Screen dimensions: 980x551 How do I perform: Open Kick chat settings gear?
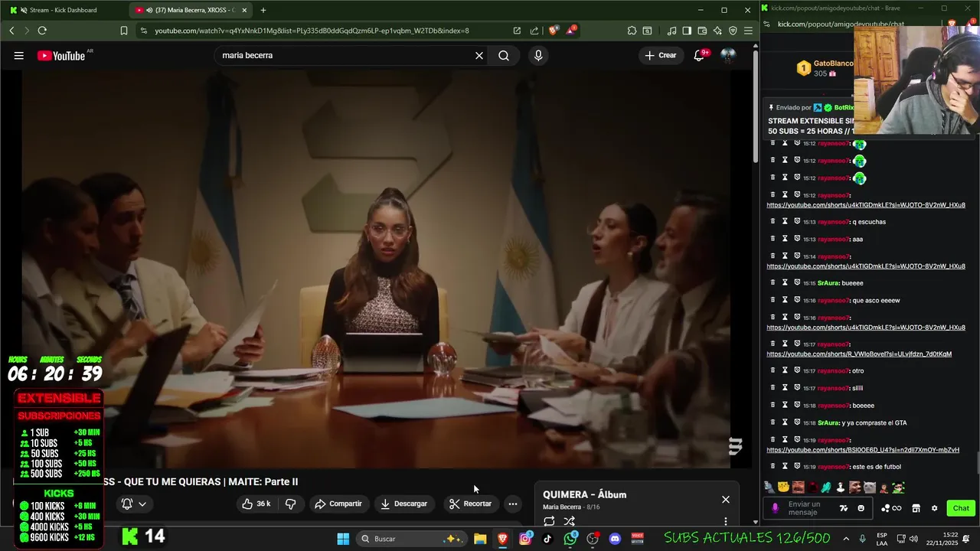pos(934,508)
